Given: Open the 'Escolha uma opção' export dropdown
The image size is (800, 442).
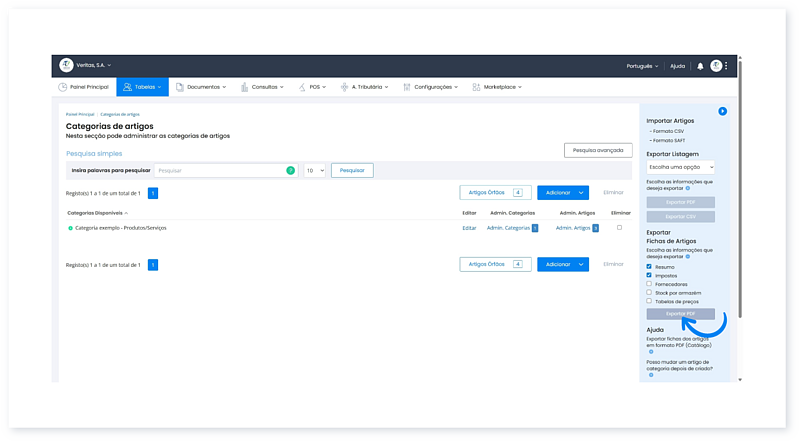Looking at the screenshot, I should tap(680, 168).
